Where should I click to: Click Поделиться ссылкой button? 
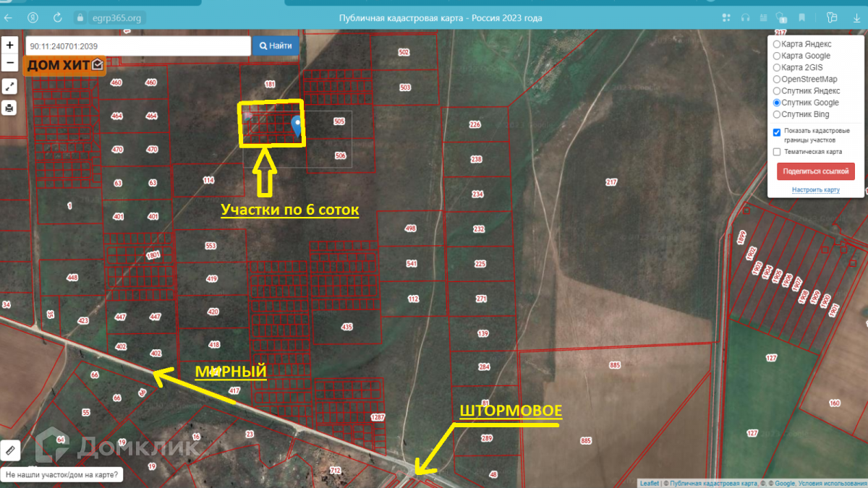(816, 171)
